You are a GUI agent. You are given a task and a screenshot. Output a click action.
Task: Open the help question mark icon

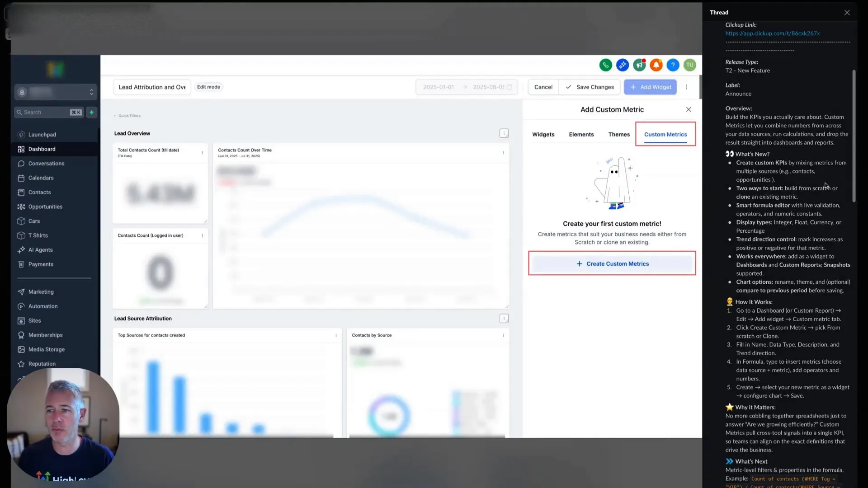click(x=673, y=65)
